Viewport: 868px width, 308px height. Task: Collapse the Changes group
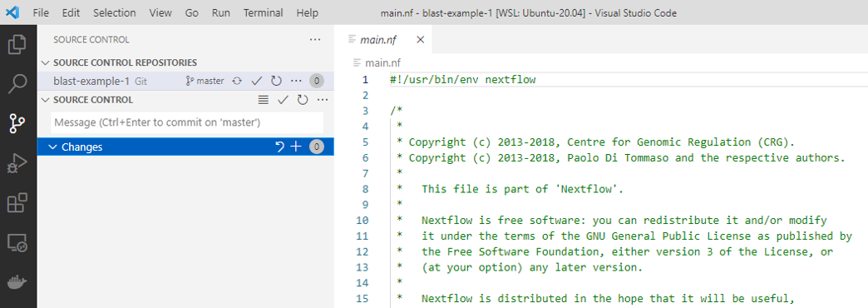coord(52,147)
